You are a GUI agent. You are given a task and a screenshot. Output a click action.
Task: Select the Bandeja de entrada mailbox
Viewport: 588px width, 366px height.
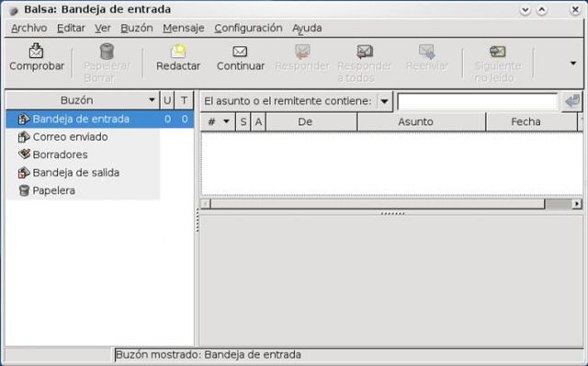pos(100,119)
